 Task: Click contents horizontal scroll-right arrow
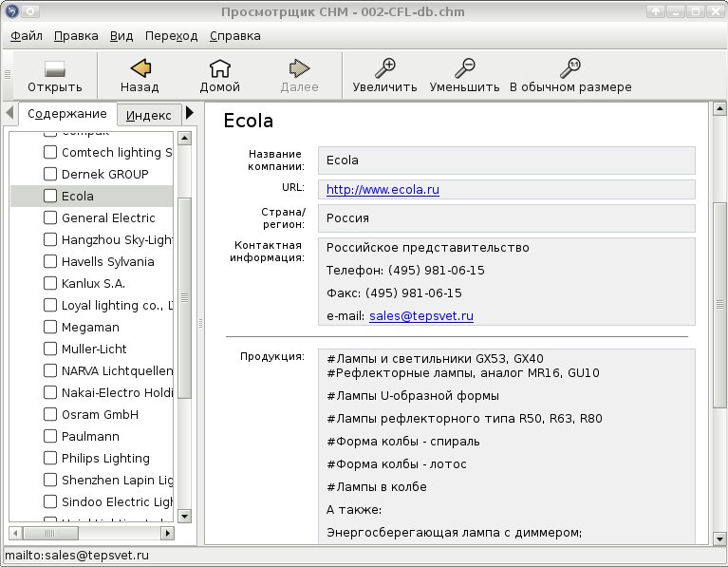click(167, 533)
